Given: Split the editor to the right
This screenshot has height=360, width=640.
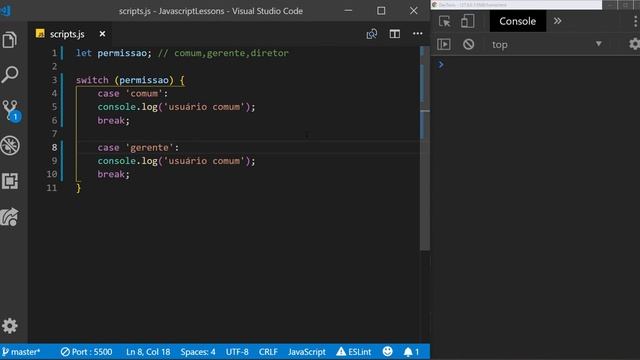Looking at the screenshot, I should pyautogui.click(x=395, y=34).
